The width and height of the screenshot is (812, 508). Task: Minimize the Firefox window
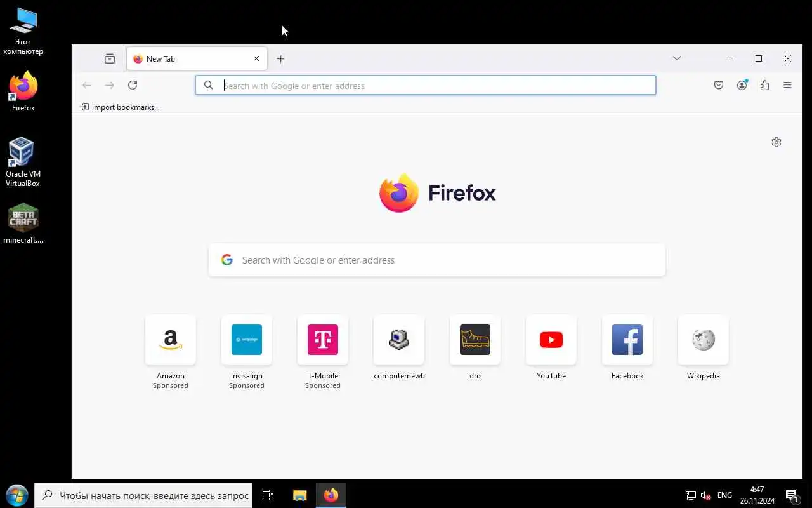click(x=730, y=58)
